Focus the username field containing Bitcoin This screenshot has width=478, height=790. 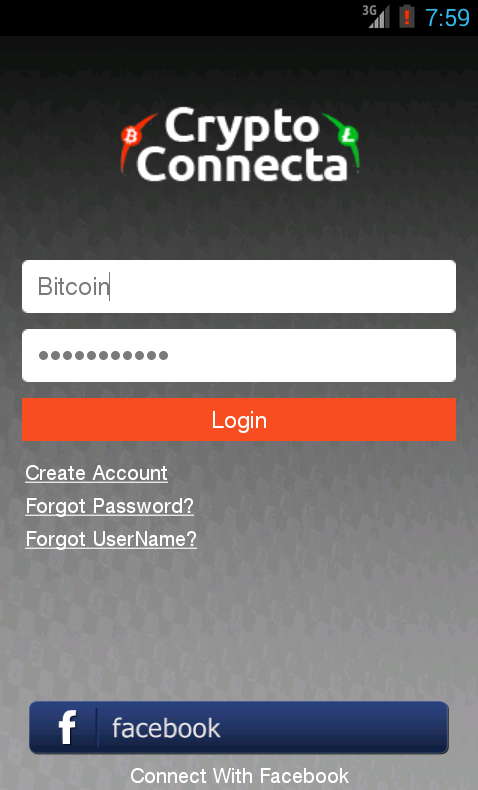point(239,286)
